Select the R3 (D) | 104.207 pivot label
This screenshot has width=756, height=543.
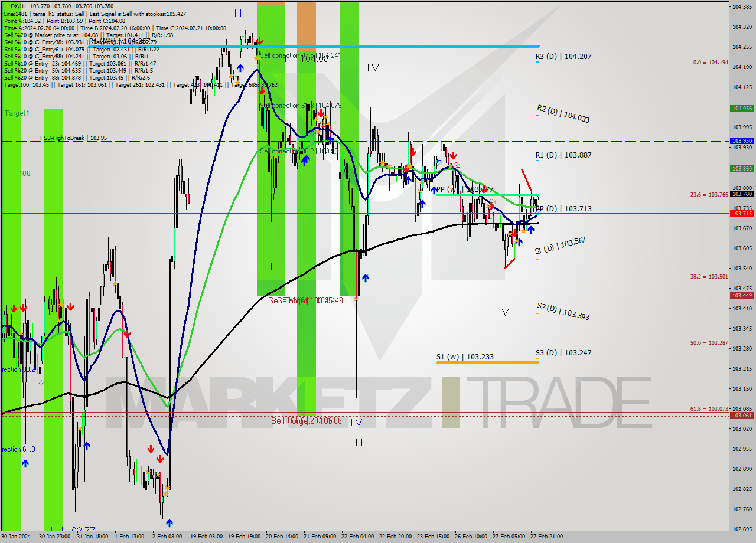click(563, 57)
